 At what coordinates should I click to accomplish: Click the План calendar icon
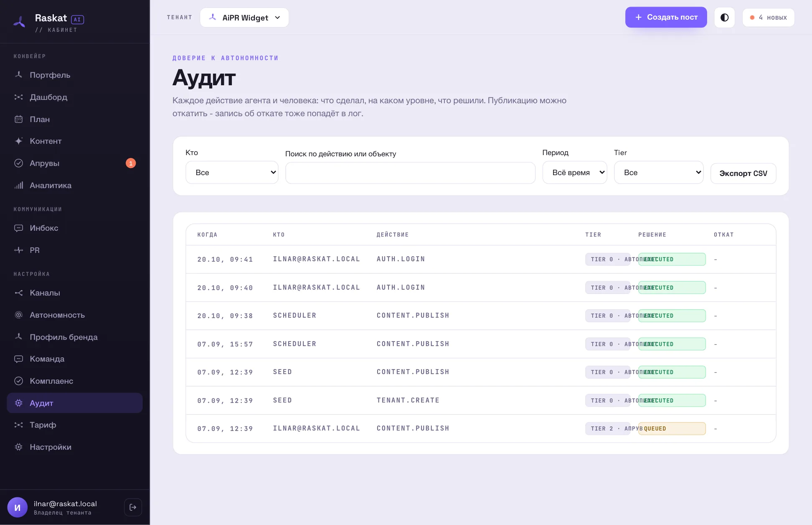pos(18,119)
